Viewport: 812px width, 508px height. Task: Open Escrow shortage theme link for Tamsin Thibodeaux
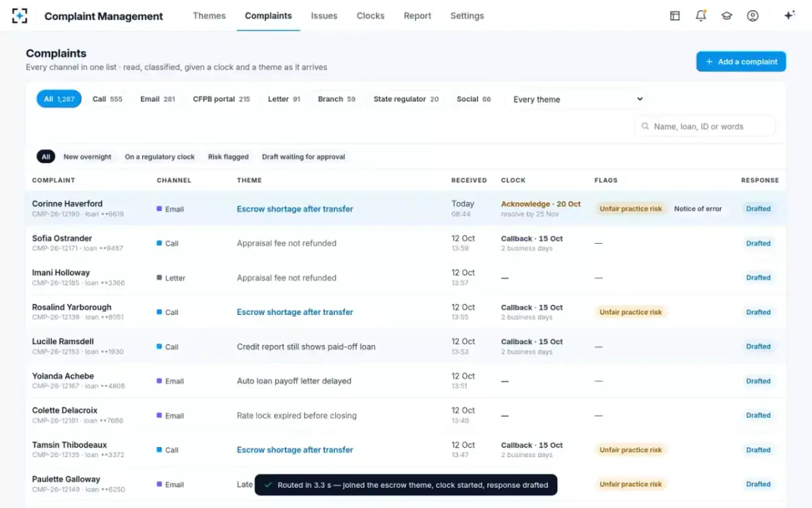tap(295, 450)
